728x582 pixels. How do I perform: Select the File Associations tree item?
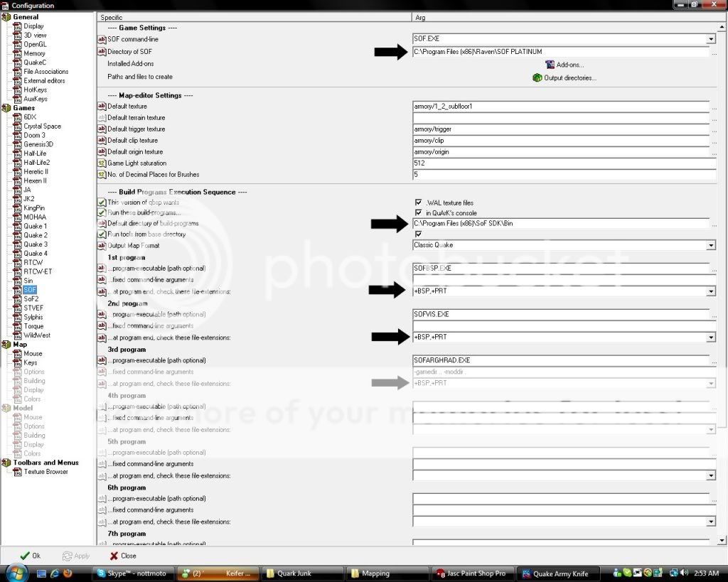tap(46, 72)
